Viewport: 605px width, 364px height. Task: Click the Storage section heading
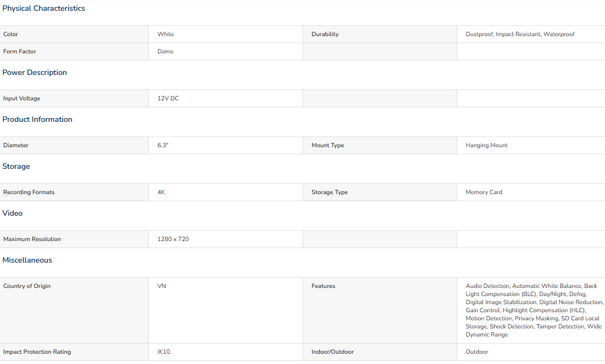click(16, 166)
